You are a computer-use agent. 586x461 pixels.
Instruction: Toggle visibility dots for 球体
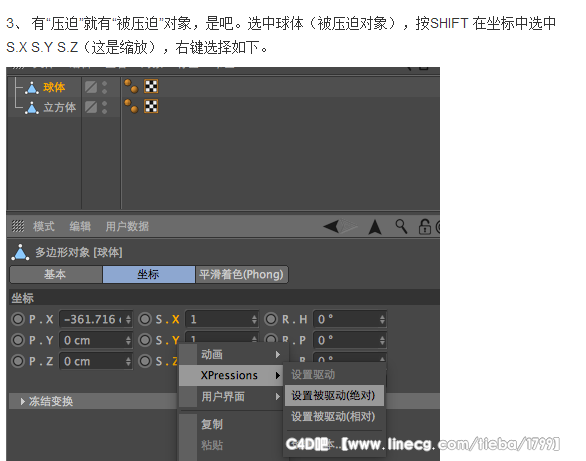click(x=105, y=87)
